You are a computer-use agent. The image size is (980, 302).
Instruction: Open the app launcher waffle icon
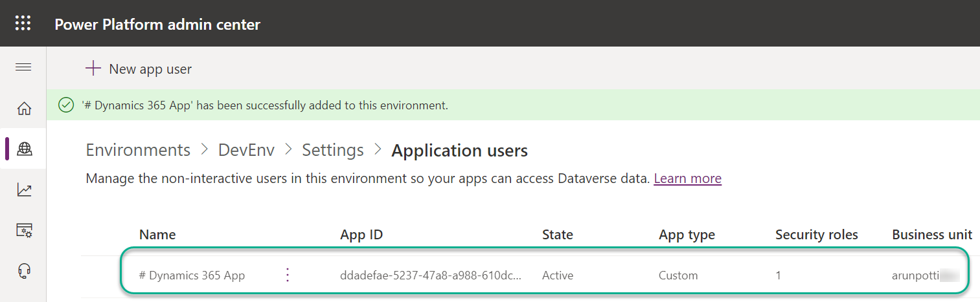pyautogui.click(x=23, y=24)
